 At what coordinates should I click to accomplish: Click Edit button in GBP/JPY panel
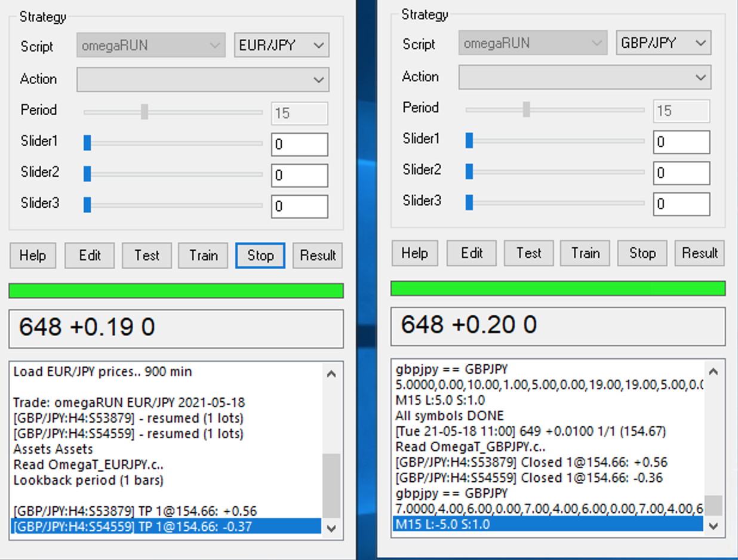pos(471,253)
